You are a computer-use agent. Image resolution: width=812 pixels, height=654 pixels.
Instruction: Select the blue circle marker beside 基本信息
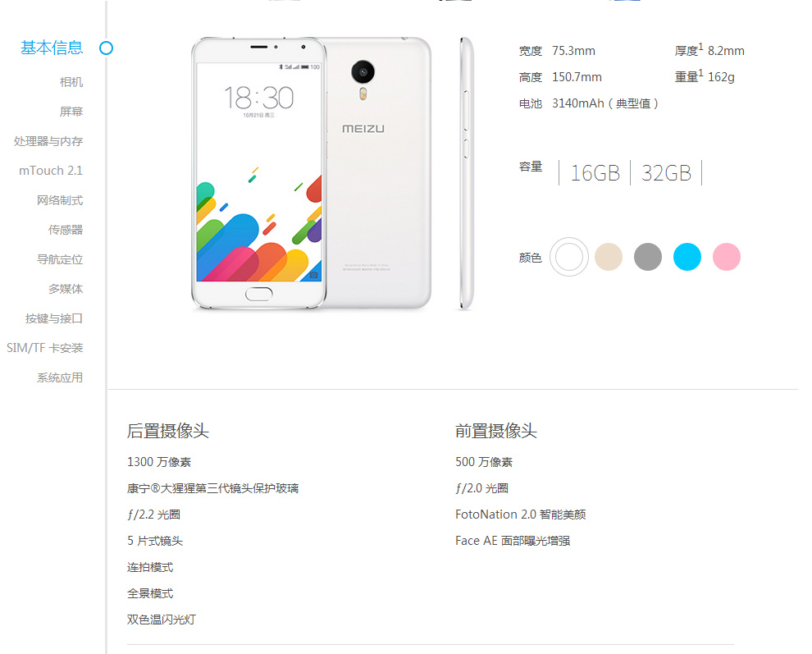pos(106,48)
